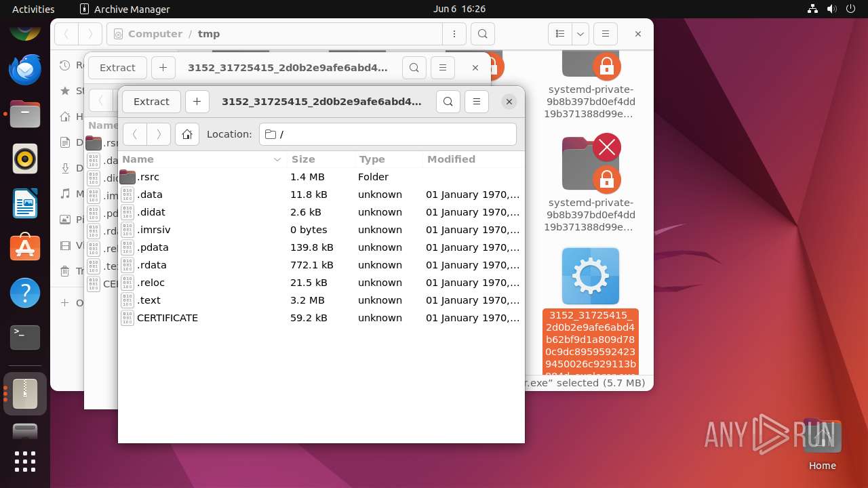Open Archive Manager app menu in top bar
Screen dimensions: 868x488
(125, 9)
